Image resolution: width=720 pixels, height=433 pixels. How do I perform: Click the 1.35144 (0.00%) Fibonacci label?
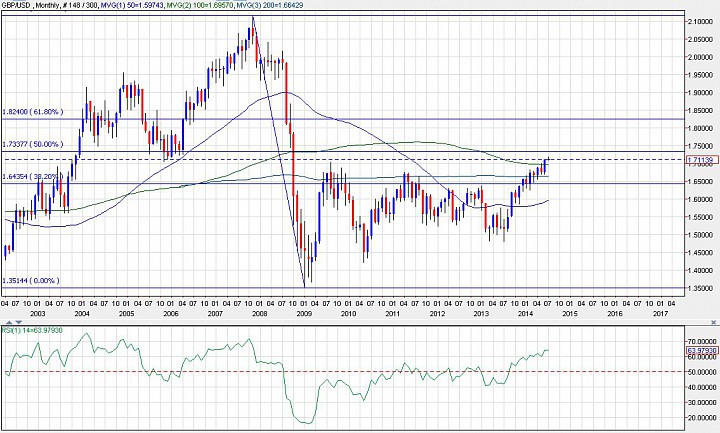[x=31, y=281]
